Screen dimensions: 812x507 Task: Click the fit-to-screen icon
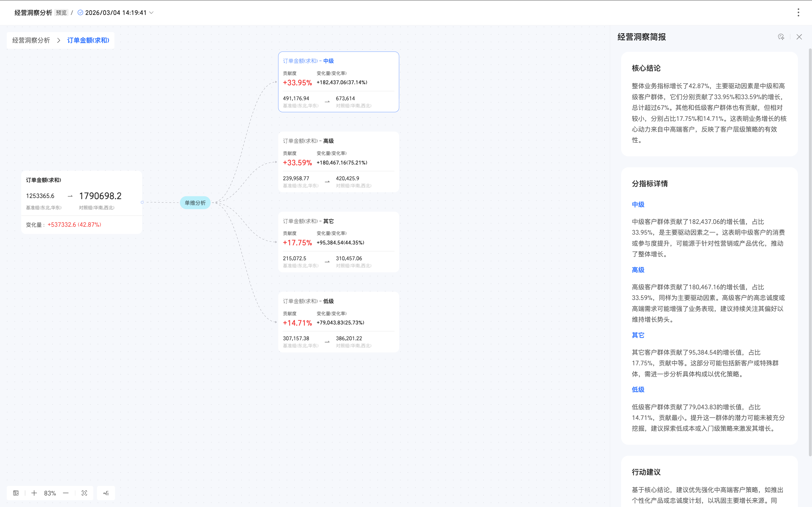tap(84, 493)
